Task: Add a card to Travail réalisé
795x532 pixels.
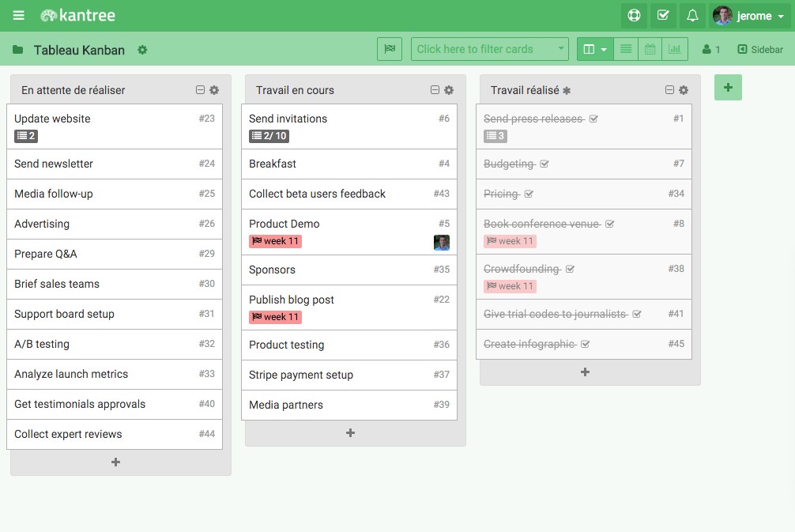Action: point(585,372)
